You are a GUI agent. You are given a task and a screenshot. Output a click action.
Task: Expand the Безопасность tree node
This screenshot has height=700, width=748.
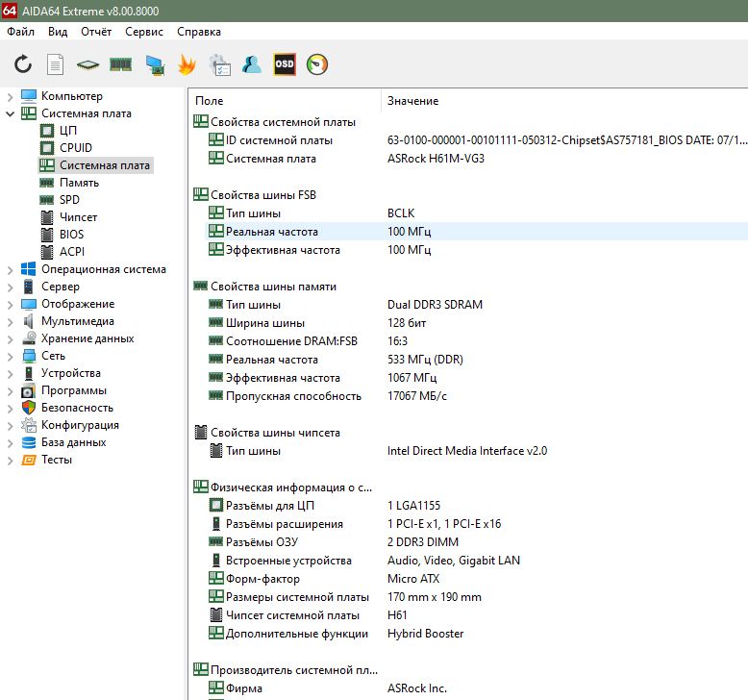pyautogui.click(x=10, y=409)
